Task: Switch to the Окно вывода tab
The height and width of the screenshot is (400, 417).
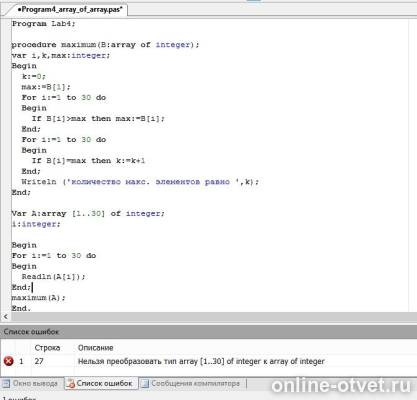Action: click(x=31, y=384)
